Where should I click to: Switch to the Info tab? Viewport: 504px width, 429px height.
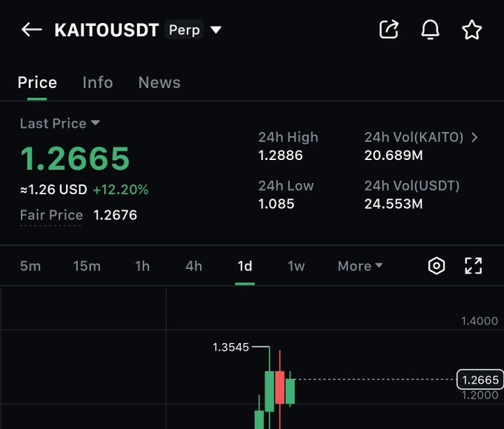[98, 82]
